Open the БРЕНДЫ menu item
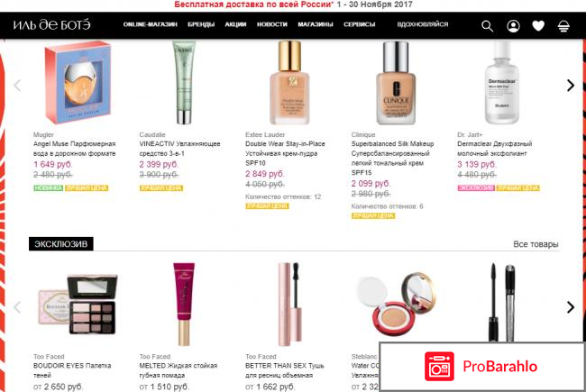 point(201,24)
